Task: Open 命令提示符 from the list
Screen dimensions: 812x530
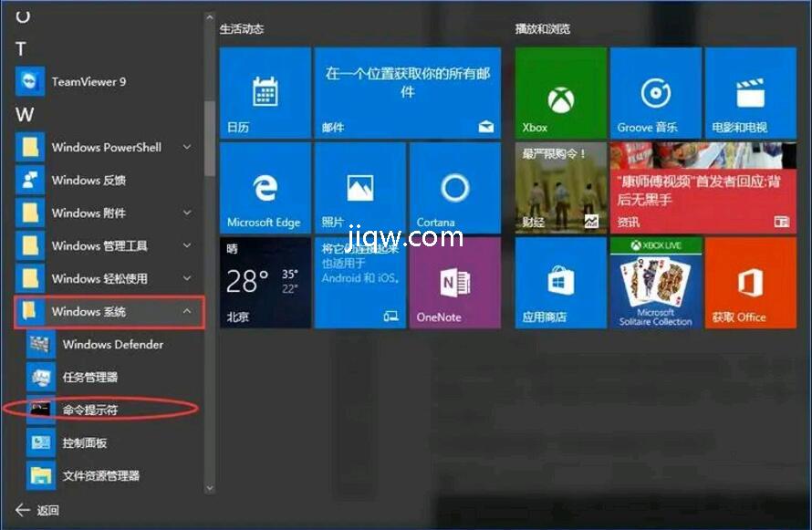Action: pos(89,410)
